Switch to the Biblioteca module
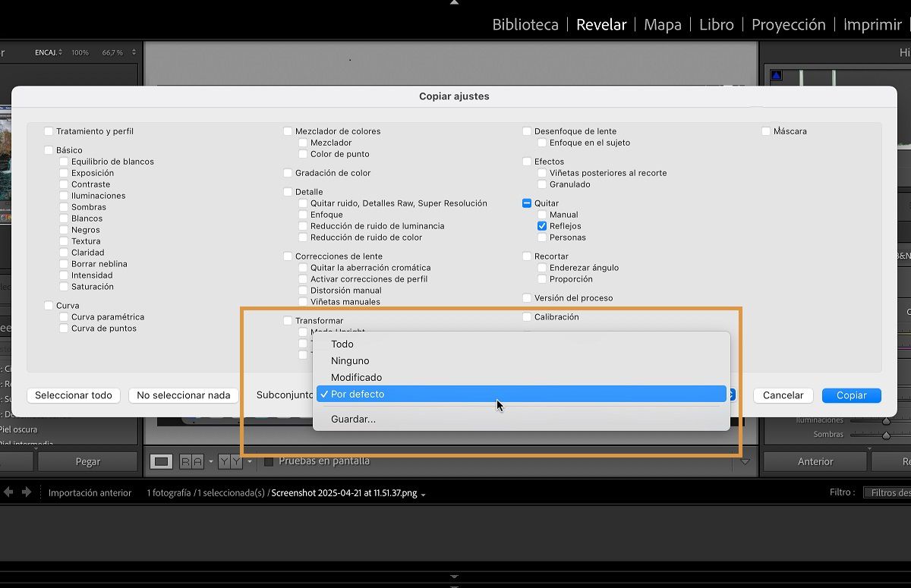The width and height of the screenshot is (911, 588). [x=525, y=24]
